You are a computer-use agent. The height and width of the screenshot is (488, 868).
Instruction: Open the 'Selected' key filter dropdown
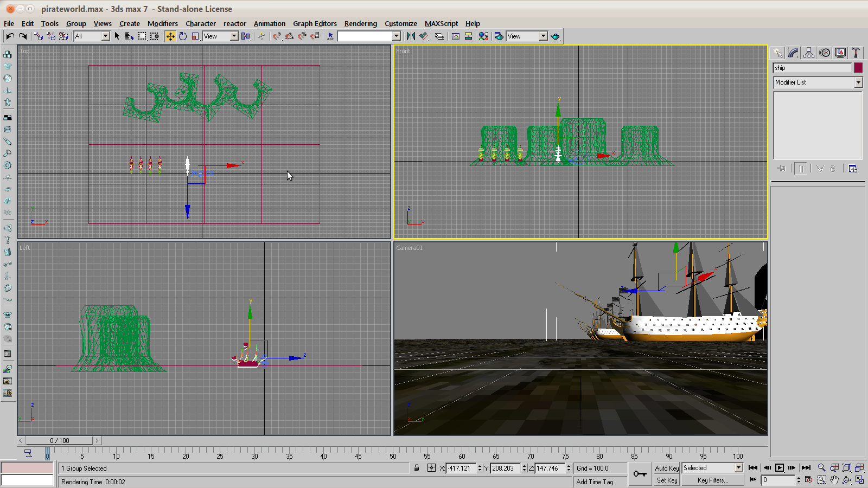click(x=738, y=468)
